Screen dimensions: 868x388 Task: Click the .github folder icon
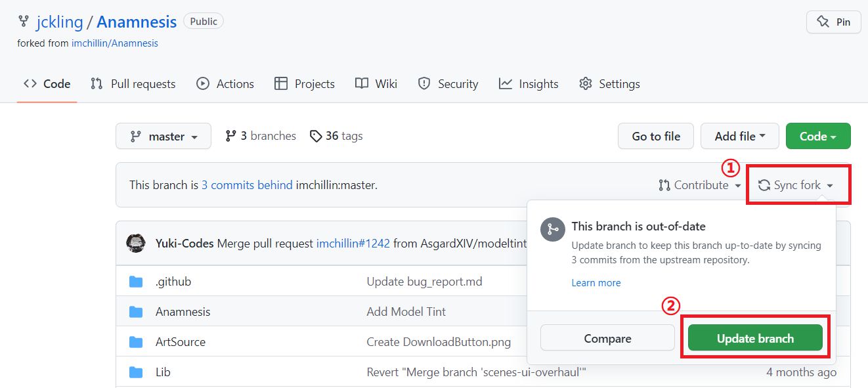pos(136,282)
